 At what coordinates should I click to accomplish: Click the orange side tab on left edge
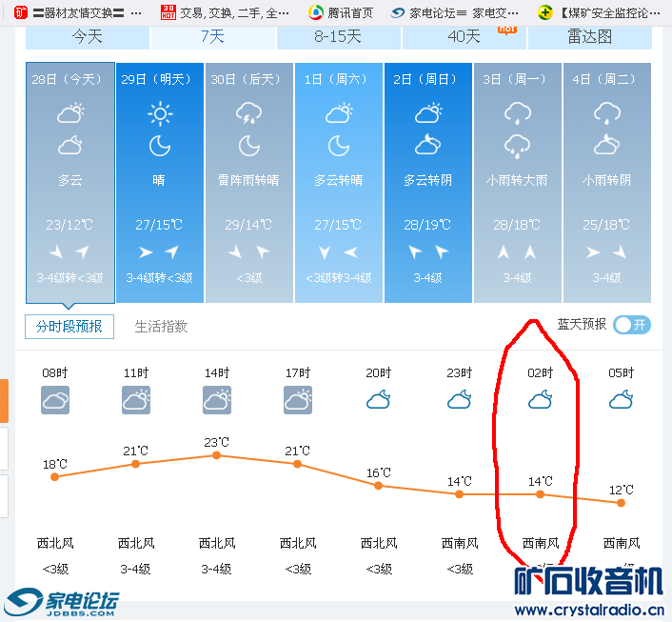4,401
